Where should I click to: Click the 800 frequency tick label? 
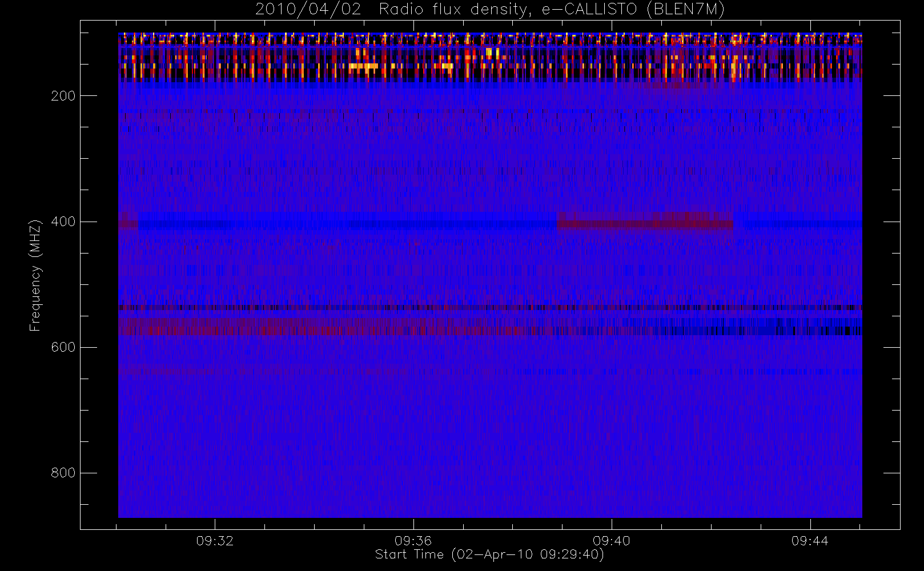point(63,473)
